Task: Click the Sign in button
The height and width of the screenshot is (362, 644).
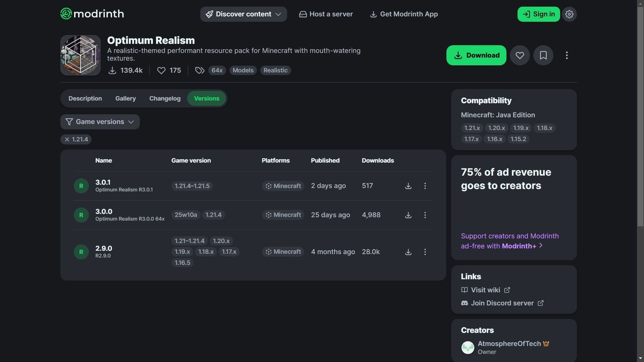Action: tap(538, 14)
